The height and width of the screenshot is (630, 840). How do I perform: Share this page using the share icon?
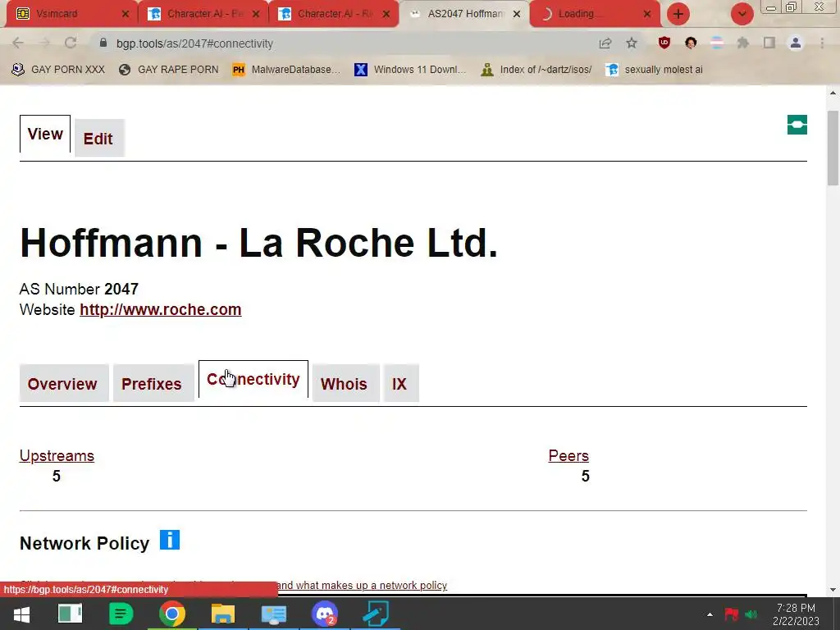coord(605,43)
